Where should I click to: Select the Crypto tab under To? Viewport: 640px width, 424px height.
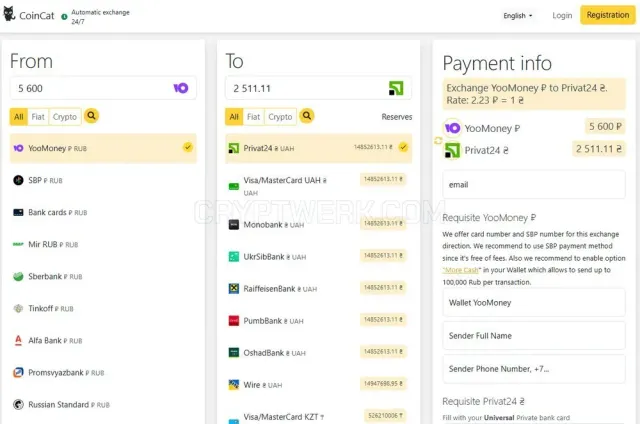(x=280, y=117)
